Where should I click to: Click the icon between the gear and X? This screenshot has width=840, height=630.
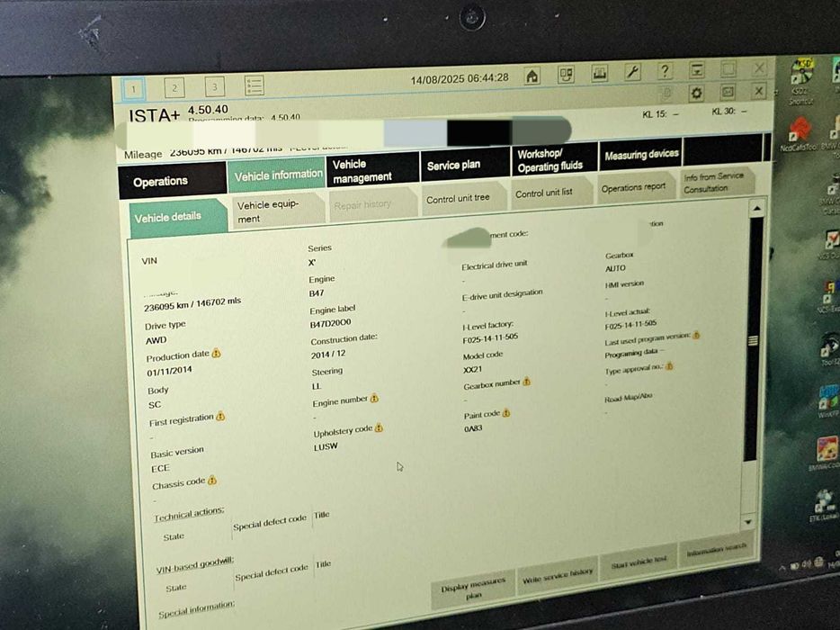pos(728,92)
